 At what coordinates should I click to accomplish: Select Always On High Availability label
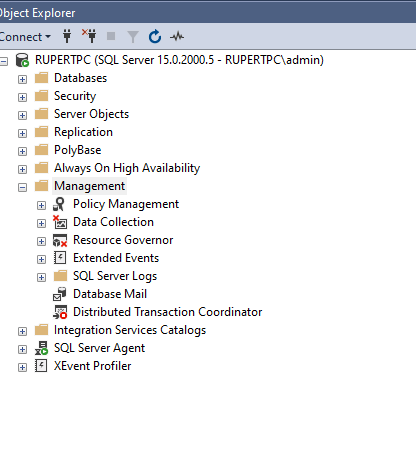coord(127,168)
